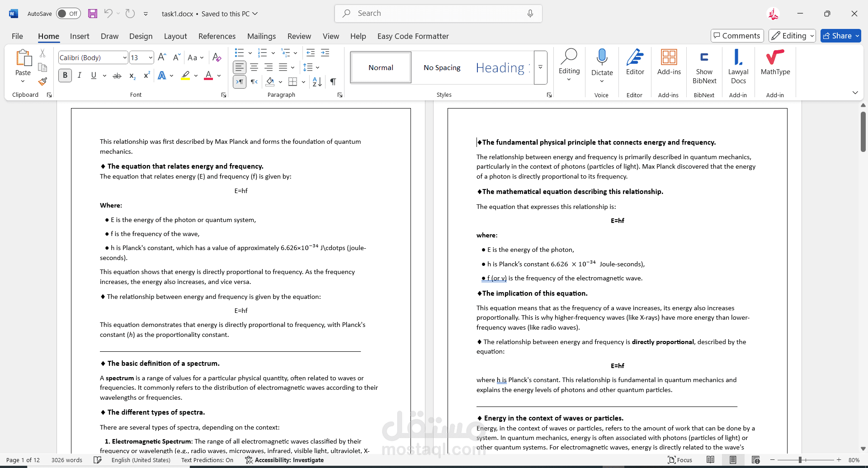Click the Dictate microphone icon
Viewport: 868px width, 468px height.
tap(602, 58)
